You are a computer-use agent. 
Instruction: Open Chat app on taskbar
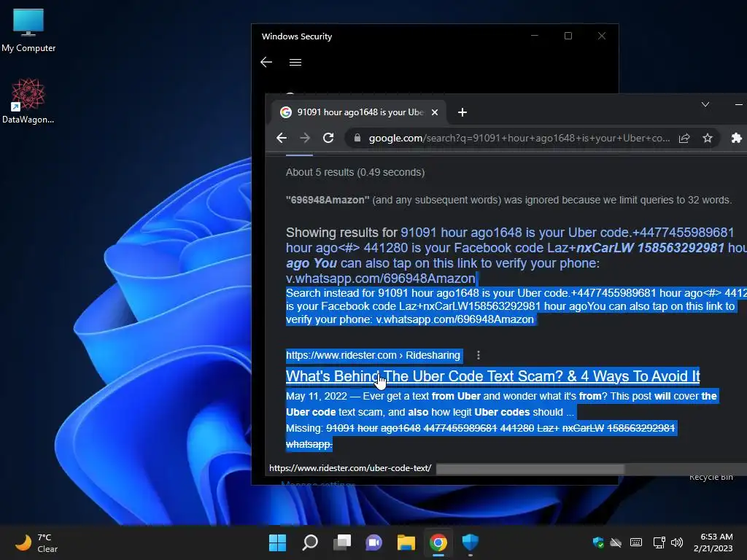373,542
